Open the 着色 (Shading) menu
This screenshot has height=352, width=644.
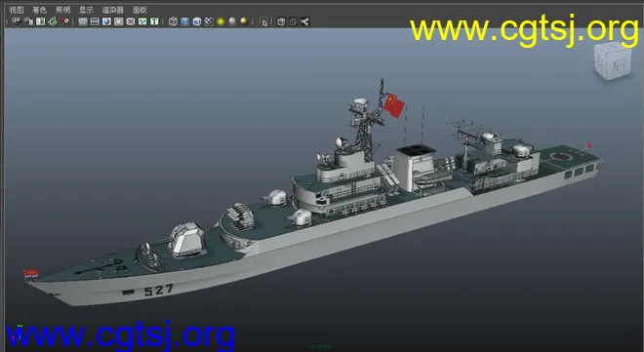tap(39, 10)
